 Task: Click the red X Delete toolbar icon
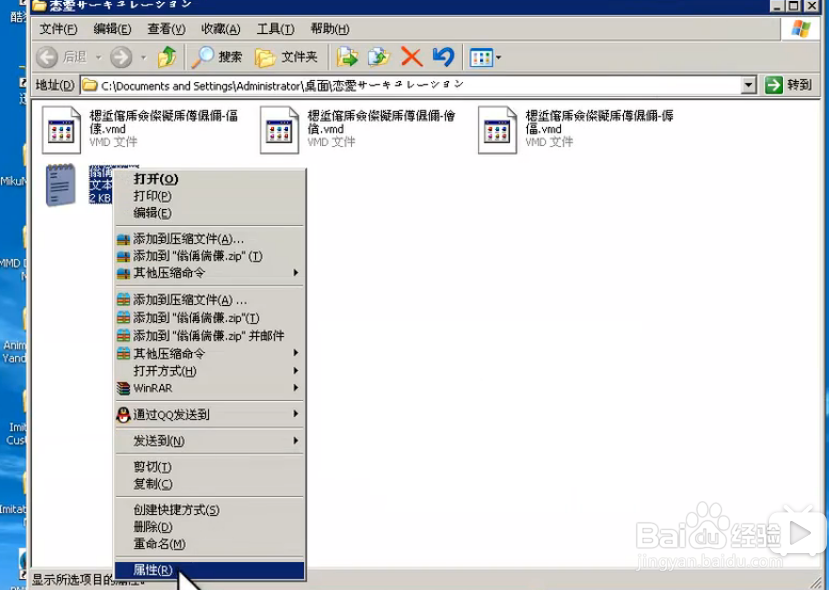[411, 57]
